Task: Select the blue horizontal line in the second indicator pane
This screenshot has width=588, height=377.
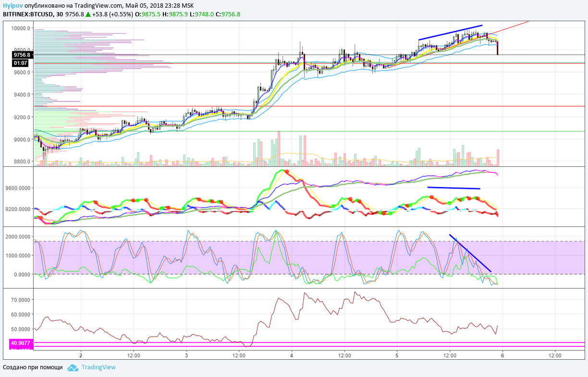Action: (x=454, y=188)
